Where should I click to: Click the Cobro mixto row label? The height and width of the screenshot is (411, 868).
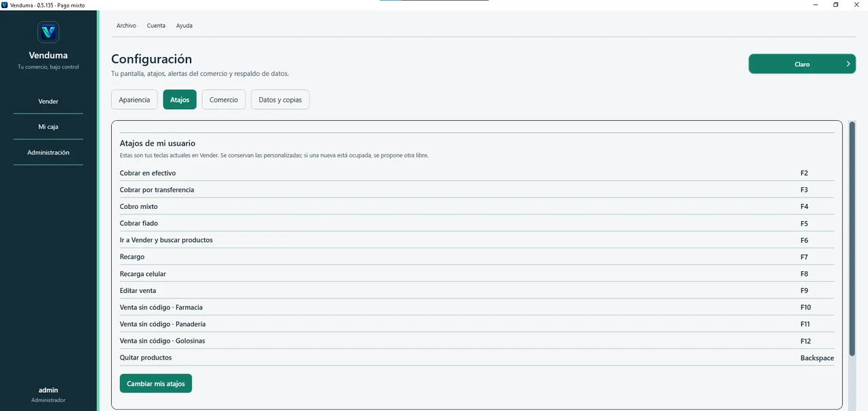139,206
